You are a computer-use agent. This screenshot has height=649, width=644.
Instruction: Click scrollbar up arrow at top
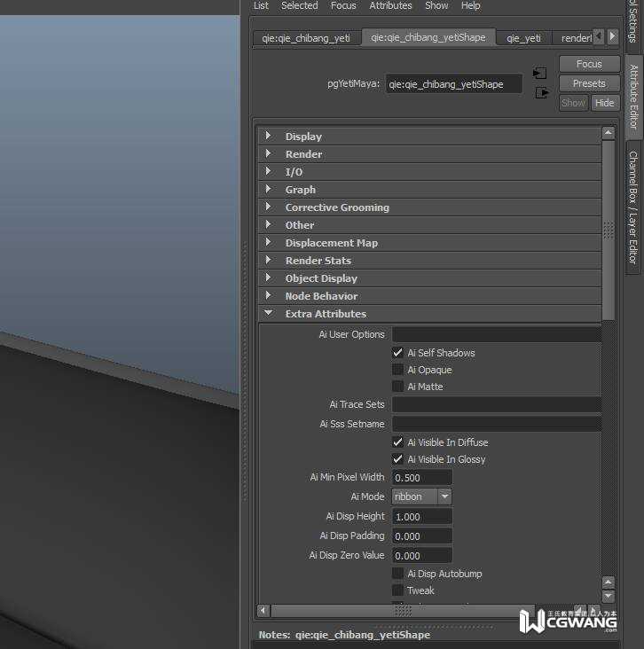(608, 133)
